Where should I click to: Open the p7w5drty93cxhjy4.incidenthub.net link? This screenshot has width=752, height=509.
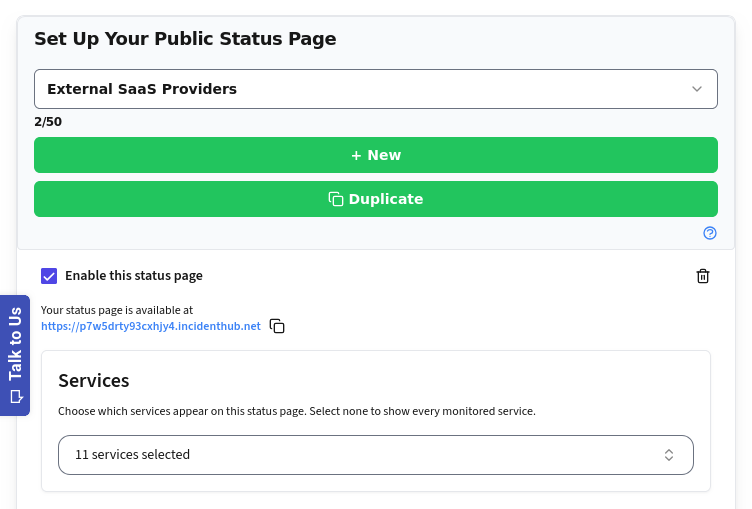click(x=151, y=326)
